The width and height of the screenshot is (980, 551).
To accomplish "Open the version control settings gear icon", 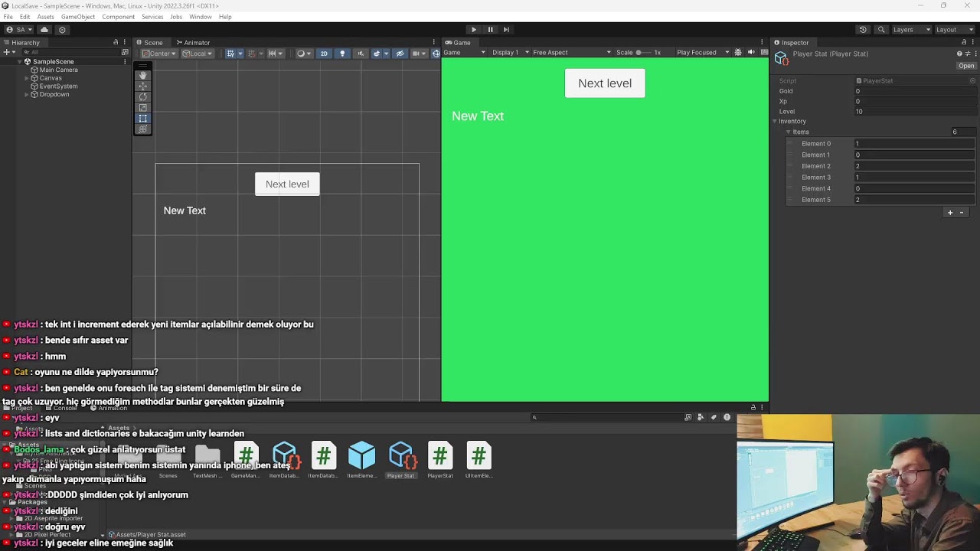I will (62, 30).
